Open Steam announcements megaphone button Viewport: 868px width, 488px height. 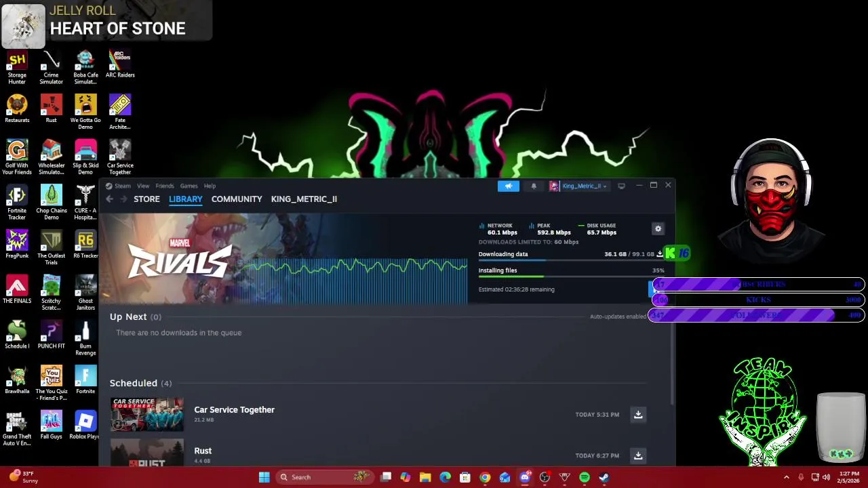[x=508, y=186]
